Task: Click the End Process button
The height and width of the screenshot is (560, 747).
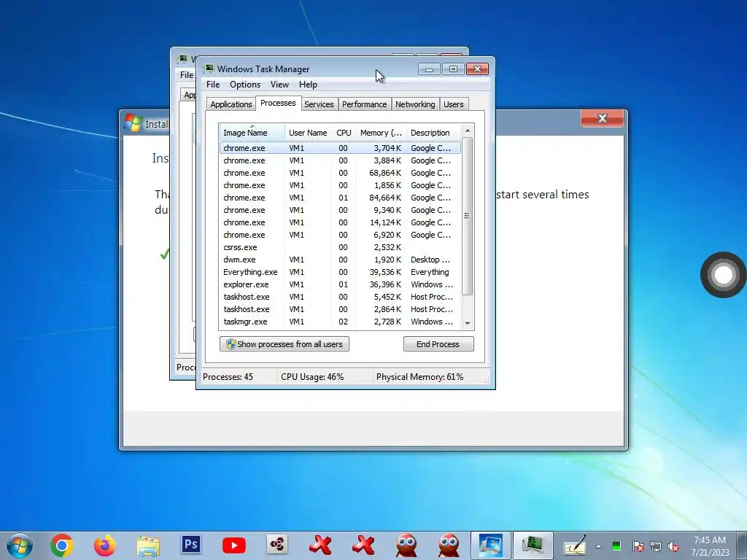Action: (x=438, y=344)
